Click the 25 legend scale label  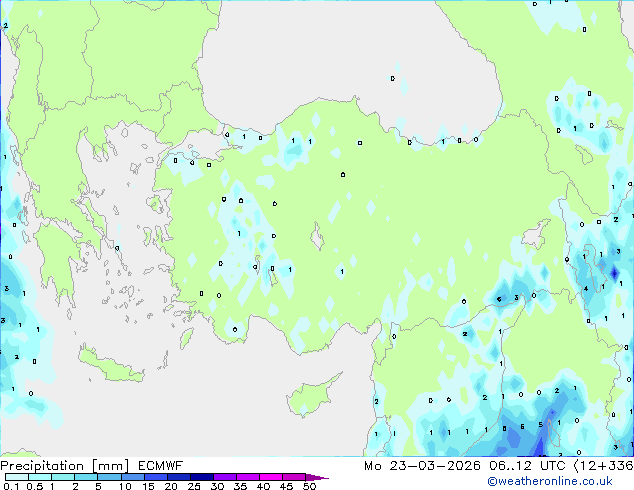(194, 486)
